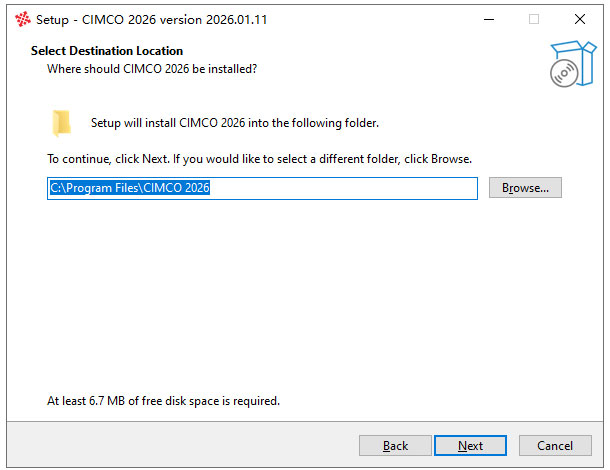Place cursor in blank part of destination path field
This screenshot has height=470, width=610.
tap(342, 188)
